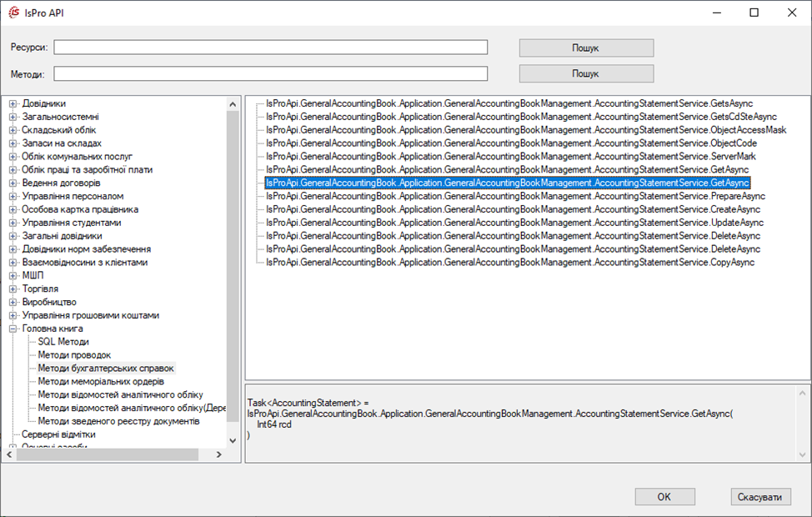
Task: Expand Особова картка працівника node
Action: pos(13,210)
